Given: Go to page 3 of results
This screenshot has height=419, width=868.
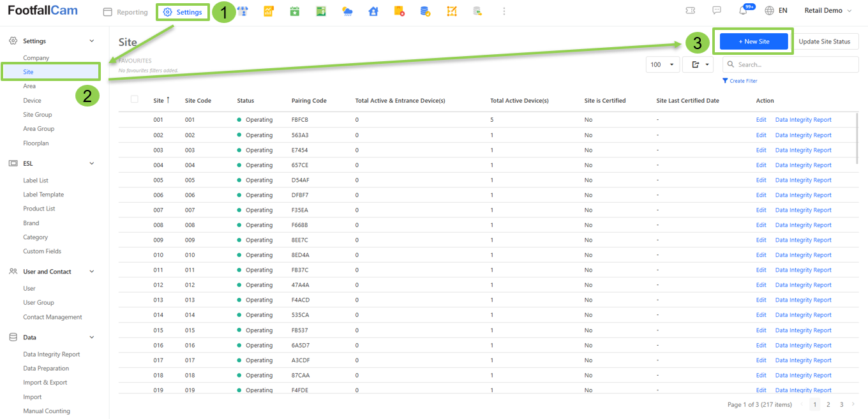Looking at the screenshot, I should 841,404.
